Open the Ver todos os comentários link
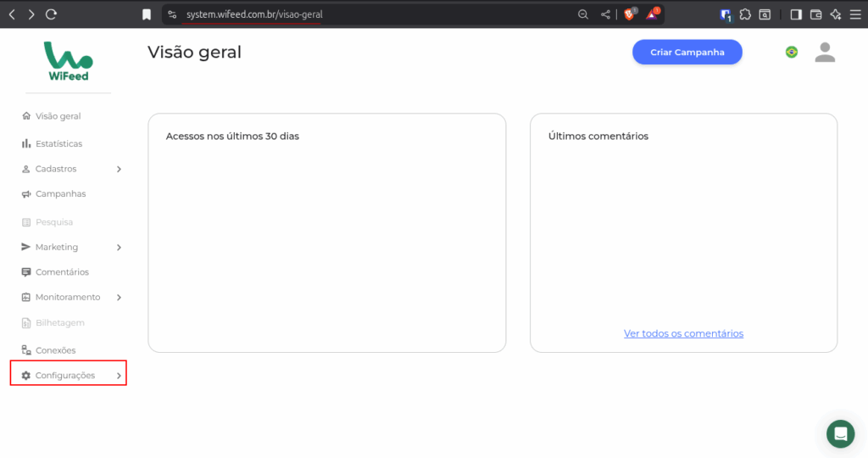 pyautogui.click(x=683, y=333)
